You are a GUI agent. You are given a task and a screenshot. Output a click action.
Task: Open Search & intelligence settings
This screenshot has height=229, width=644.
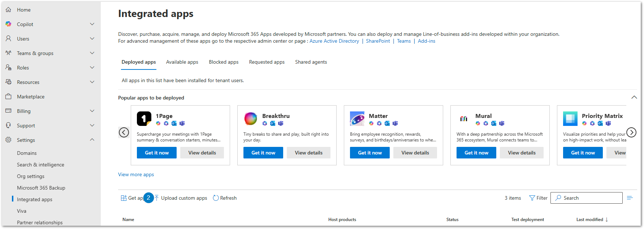coord(40,165)
